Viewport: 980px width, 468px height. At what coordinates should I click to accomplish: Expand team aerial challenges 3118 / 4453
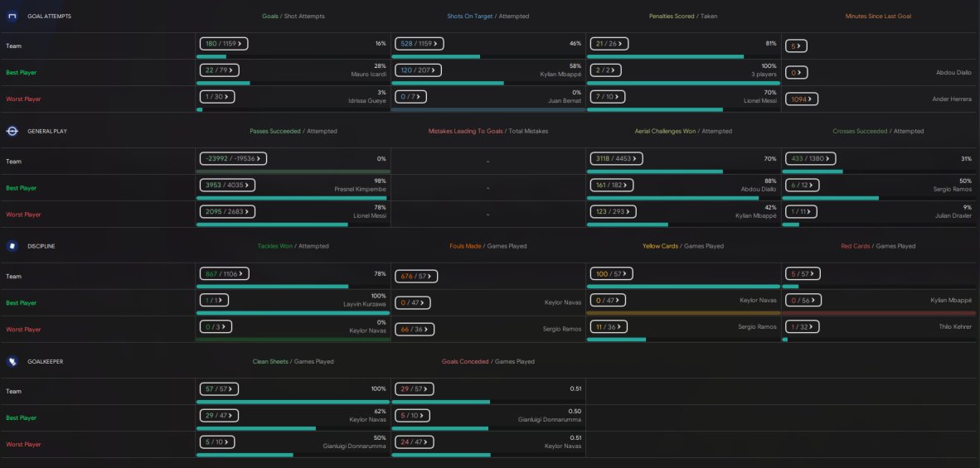616,158
